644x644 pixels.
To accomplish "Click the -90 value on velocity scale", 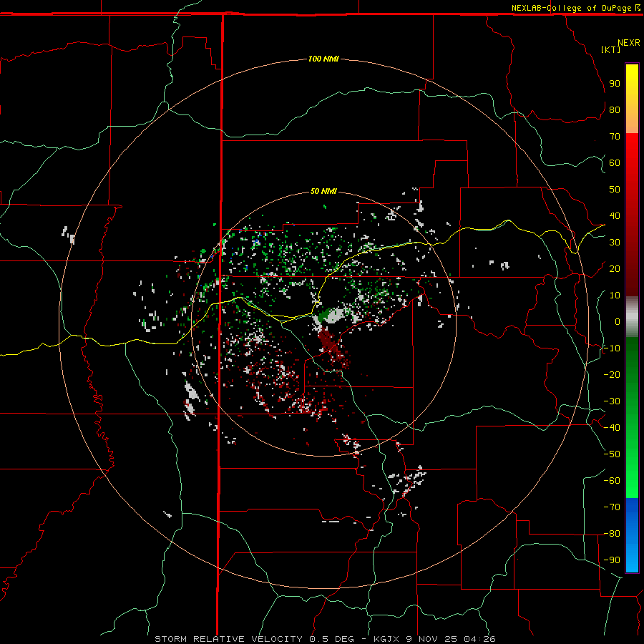I will coord(612,560).
